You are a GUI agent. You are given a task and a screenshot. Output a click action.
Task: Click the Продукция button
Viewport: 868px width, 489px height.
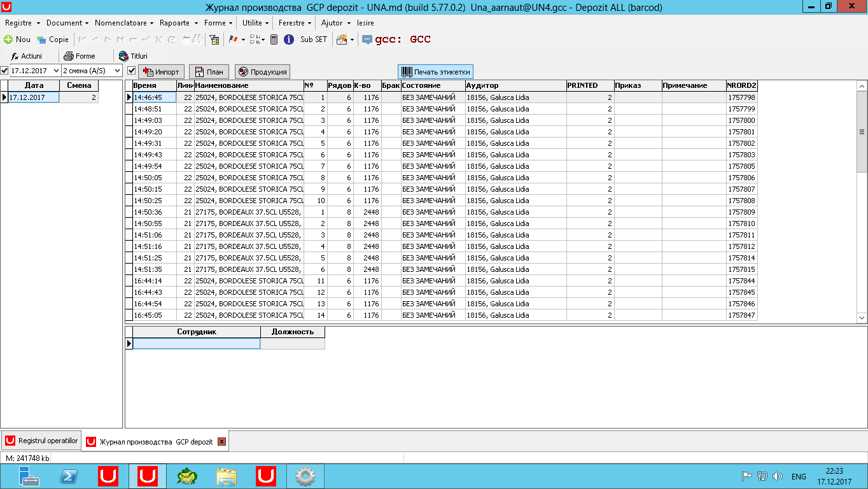coord(263,72)
